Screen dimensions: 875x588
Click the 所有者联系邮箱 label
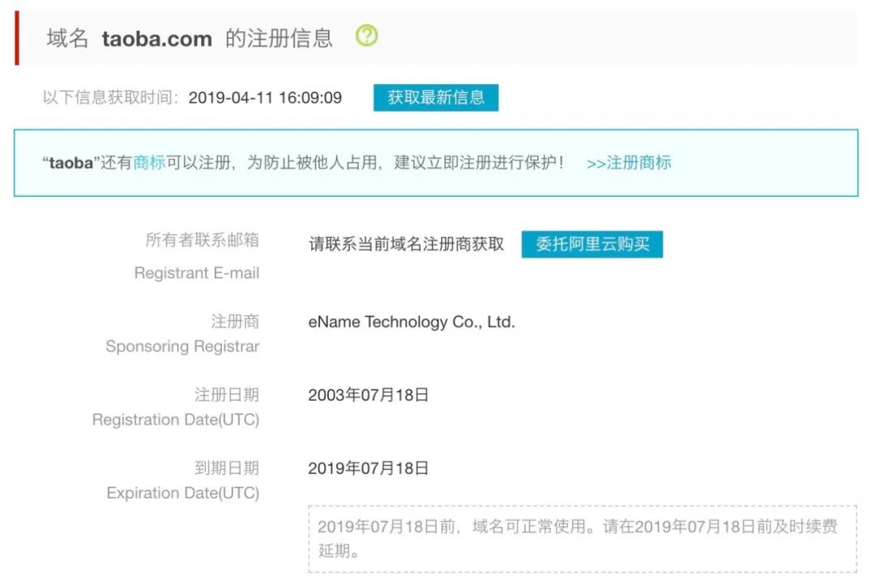tap(202, 240)
